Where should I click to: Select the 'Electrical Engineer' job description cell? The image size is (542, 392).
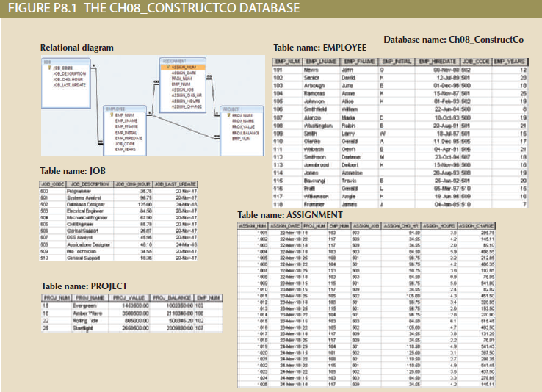pyautogui.click(x=90, y=211)
